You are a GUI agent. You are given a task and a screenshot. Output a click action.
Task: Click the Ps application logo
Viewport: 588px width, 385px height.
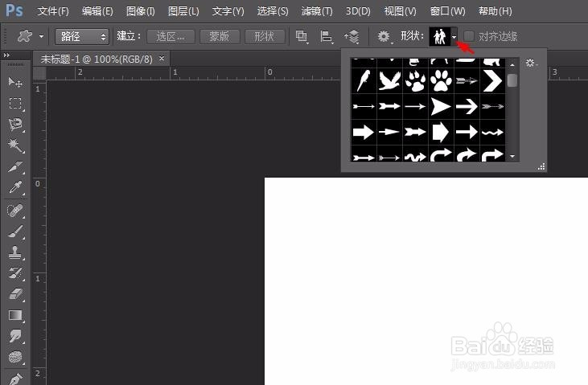pyautogui.click(x=14, y=10)
